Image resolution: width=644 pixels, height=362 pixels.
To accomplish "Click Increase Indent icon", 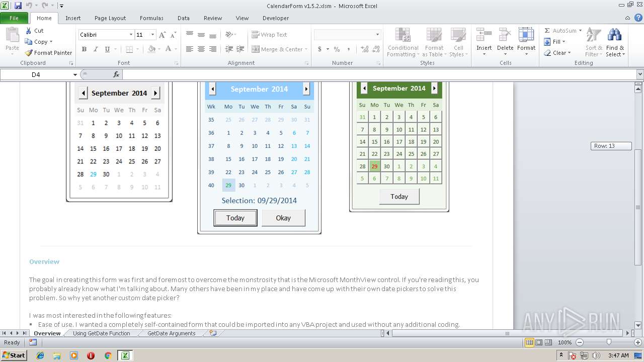I will pos(240,49).
